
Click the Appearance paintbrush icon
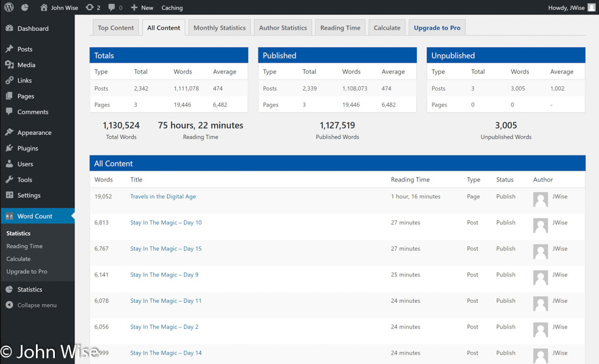pyautogui.click(x=9, y=132)
